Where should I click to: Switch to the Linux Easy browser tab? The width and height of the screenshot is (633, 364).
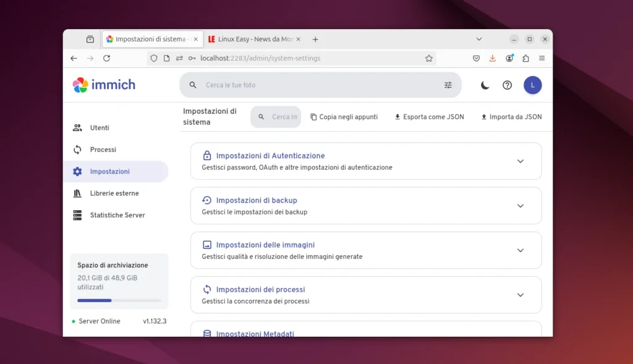254,39
